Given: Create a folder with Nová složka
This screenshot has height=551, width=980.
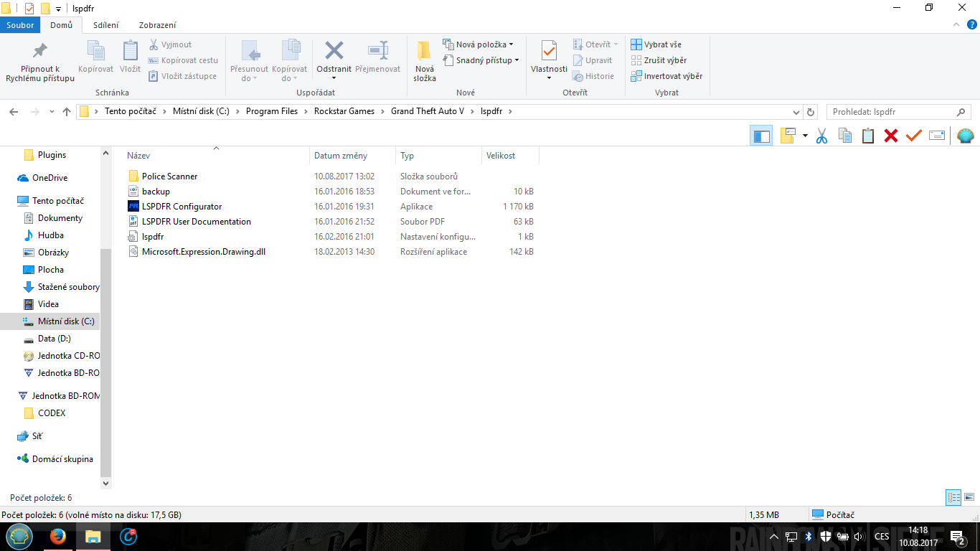Looking at the screenshot, I should click(x=425, y=62).
